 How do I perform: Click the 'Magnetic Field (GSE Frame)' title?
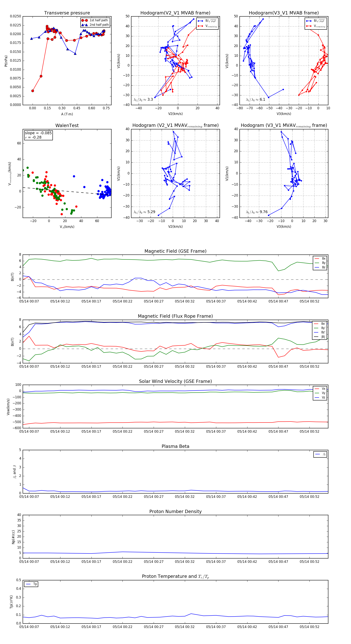pos(175,251)
